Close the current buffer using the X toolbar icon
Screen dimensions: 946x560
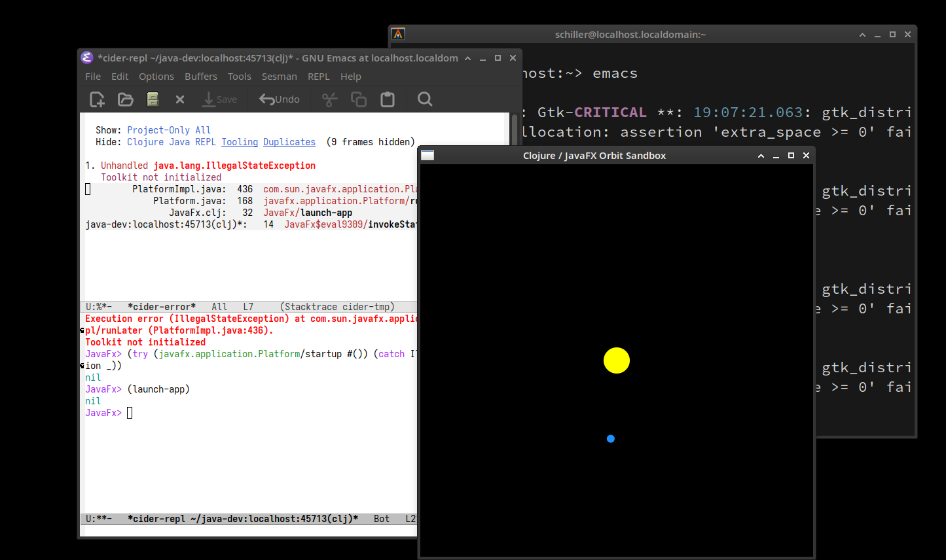click(x=180, y=99)
